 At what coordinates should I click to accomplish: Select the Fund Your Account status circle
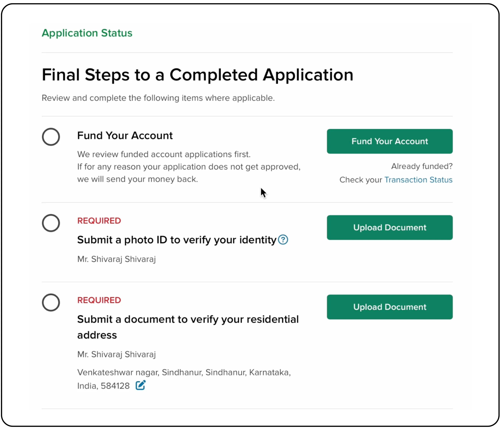(51, 137)
